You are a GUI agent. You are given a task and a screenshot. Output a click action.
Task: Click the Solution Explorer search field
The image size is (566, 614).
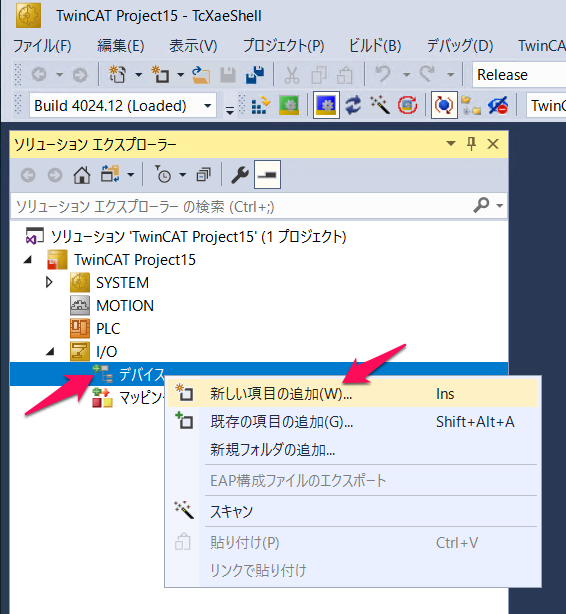pos(243,206)
